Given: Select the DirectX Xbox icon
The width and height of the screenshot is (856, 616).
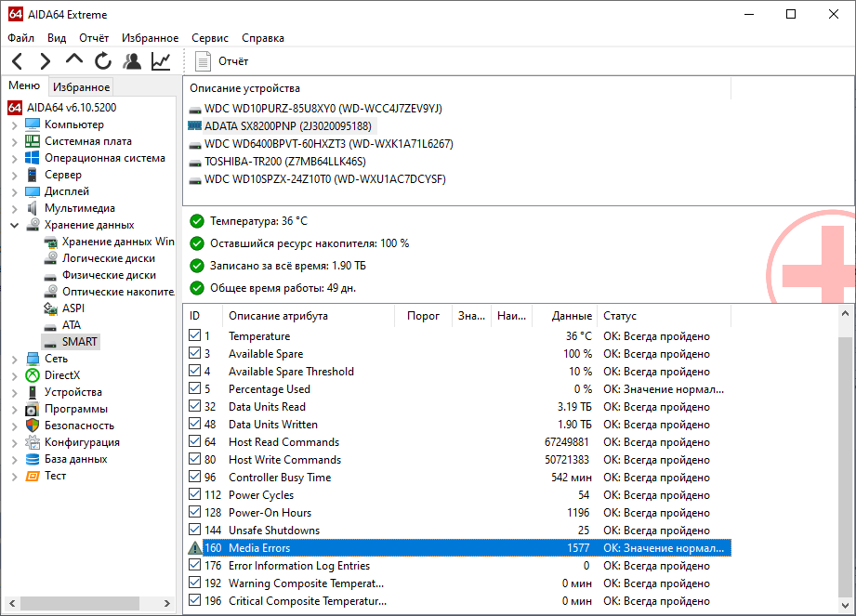Looking at the screenshot, I should point(33,375).
